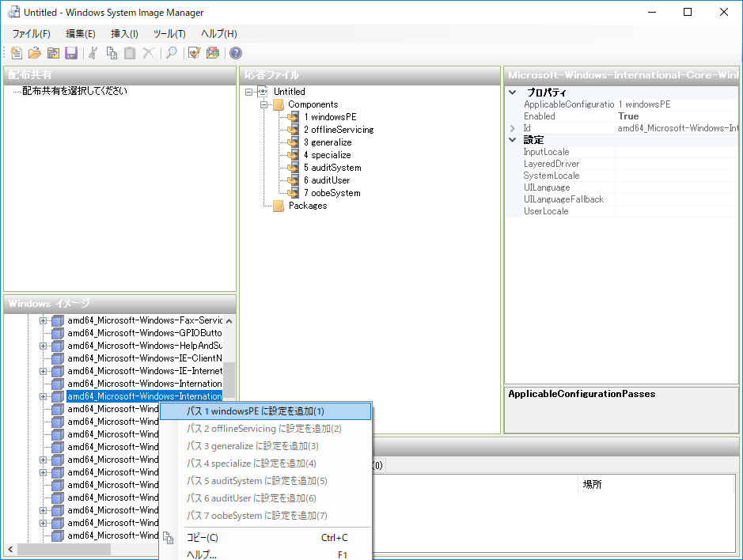Open the ファイル(F) menu
The image size is (743, 560).
(32, 34)
